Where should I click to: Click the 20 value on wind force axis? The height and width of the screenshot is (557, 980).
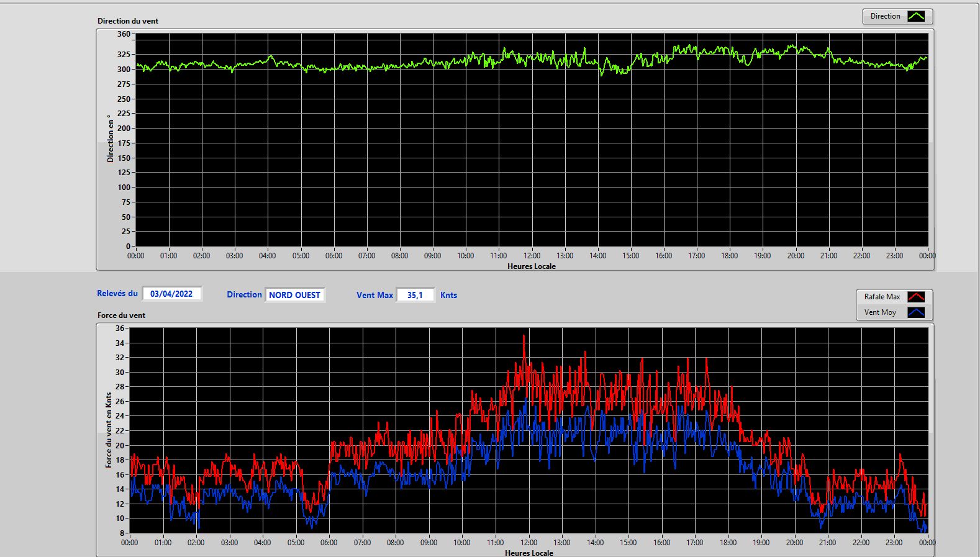120,445
